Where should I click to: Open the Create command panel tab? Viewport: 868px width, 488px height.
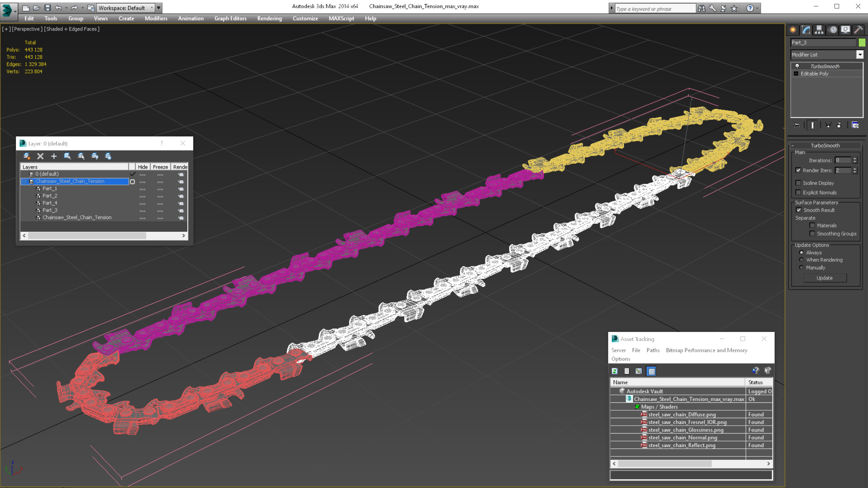793,30
